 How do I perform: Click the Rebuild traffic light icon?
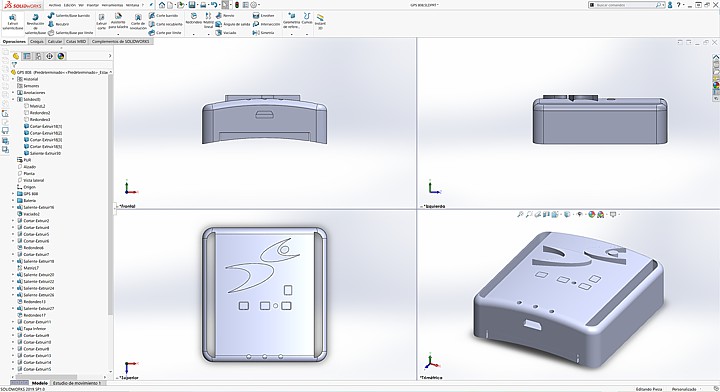click(237, 5)
